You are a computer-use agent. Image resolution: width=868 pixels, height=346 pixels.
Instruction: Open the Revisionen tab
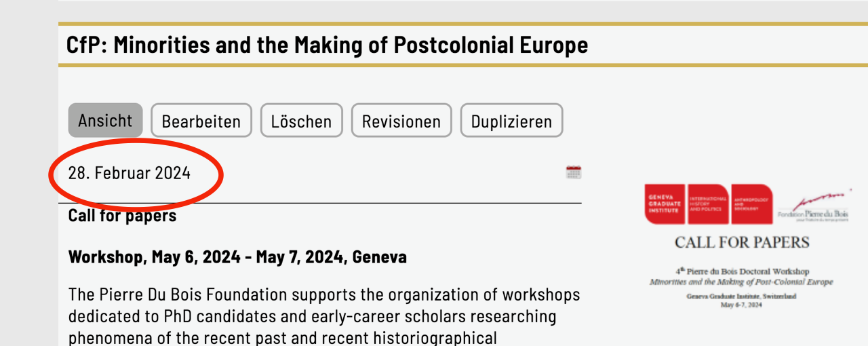401,121
